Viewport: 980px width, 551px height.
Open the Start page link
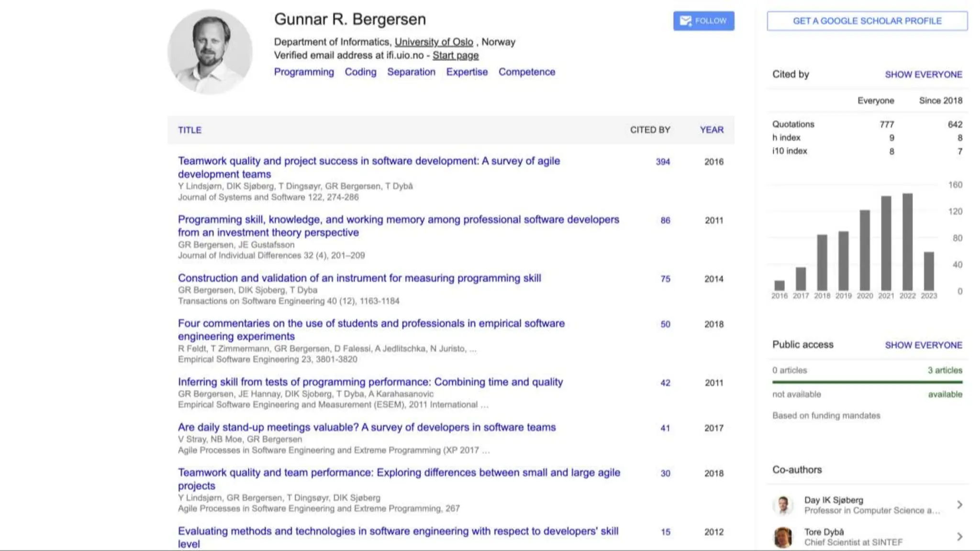click(x=456, y=55)
